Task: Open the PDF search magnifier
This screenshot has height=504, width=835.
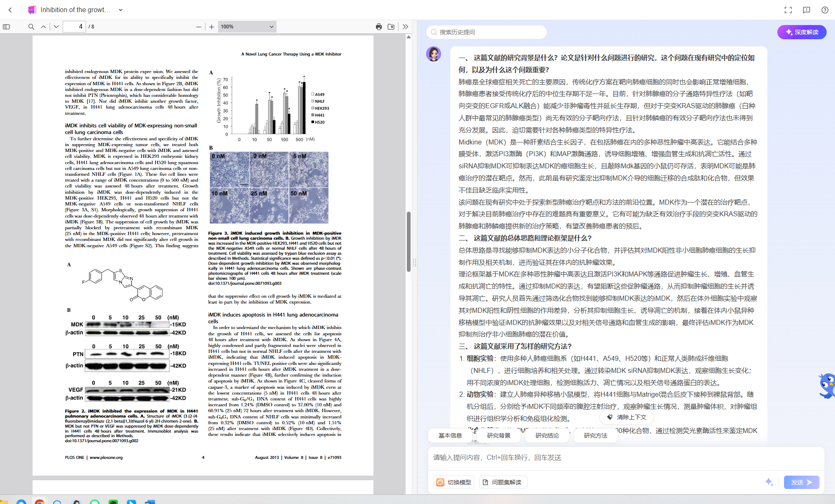Action: pos(31,27)
